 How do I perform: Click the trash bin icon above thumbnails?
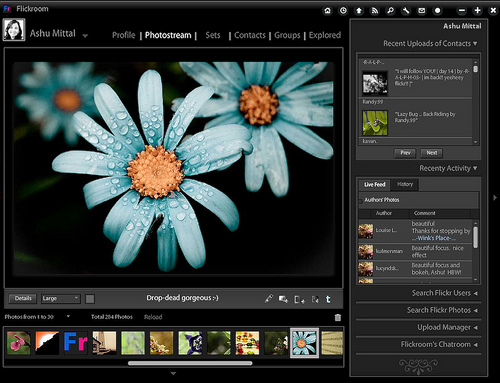tap(338, 317)
